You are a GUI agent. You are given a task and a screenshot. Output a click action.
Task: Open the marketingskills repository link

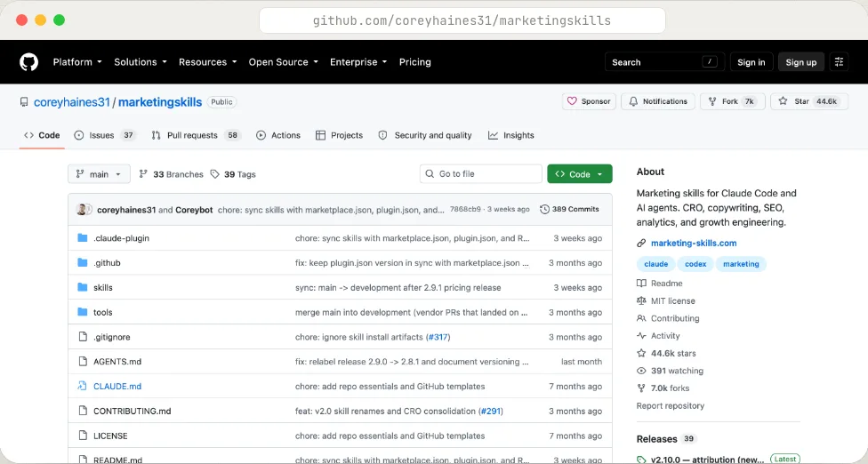pyautogui.click(x=160, y=102)
